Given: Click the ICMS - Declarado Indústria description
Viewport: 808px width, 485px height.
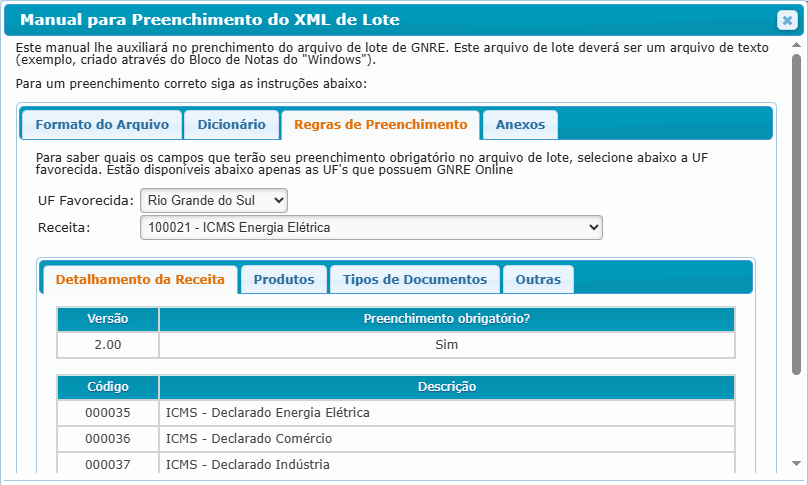Looking at the screenshot, I should [x=247, y=465].
